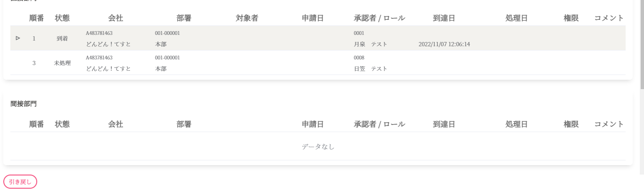
Task: Click approver code 0008 in row 3
Action: pyautogui.click(x=359, y=58)
